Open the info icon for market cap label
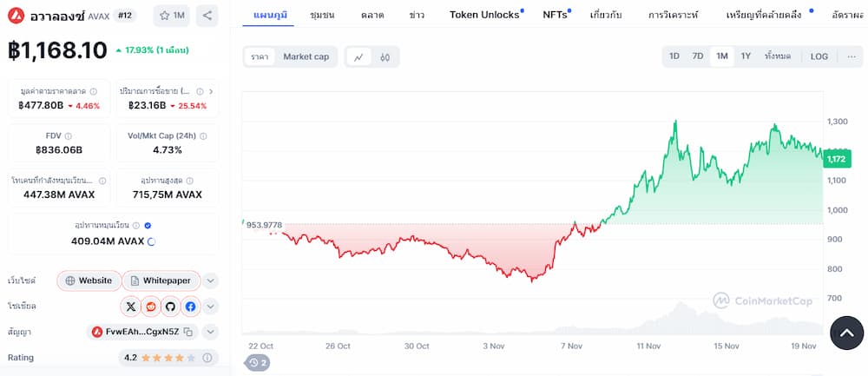 [x=94, y=91]
